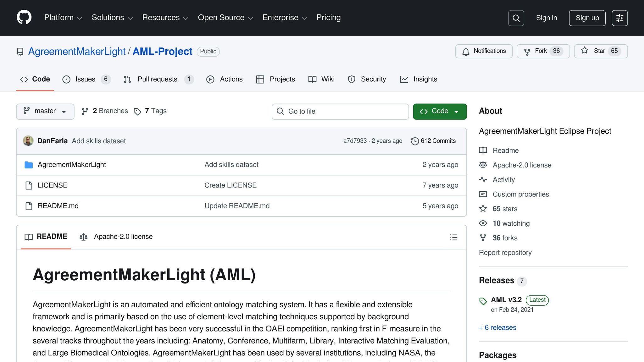Open the master branch dropdown
The image size is (644, 362).
click(45, 111)
